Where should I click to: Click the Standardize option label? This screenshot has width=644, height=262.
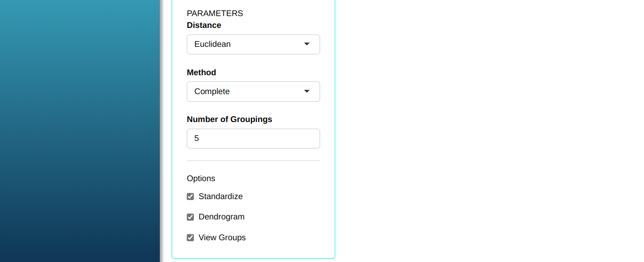220,196
